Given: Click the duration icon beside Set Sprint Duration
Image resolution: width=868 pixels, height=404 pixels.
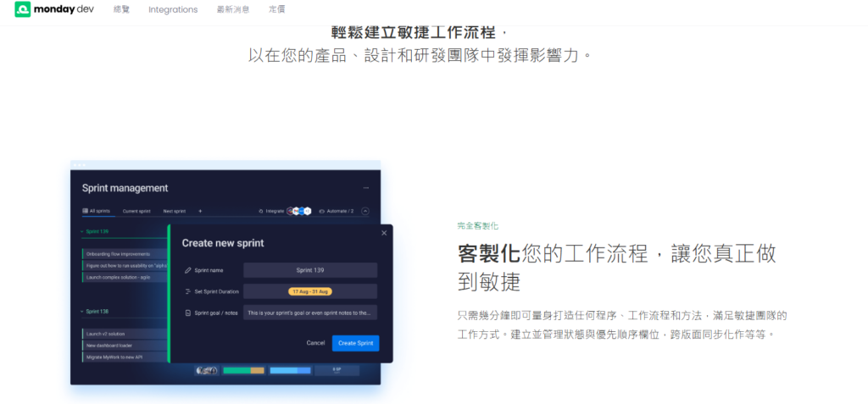Looking at the screenshot, I should tap(187, 291).
